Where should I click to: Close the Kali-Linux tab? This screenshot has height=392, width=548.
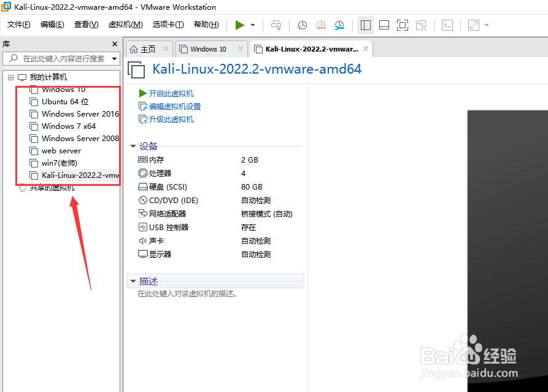pos(366,48)
